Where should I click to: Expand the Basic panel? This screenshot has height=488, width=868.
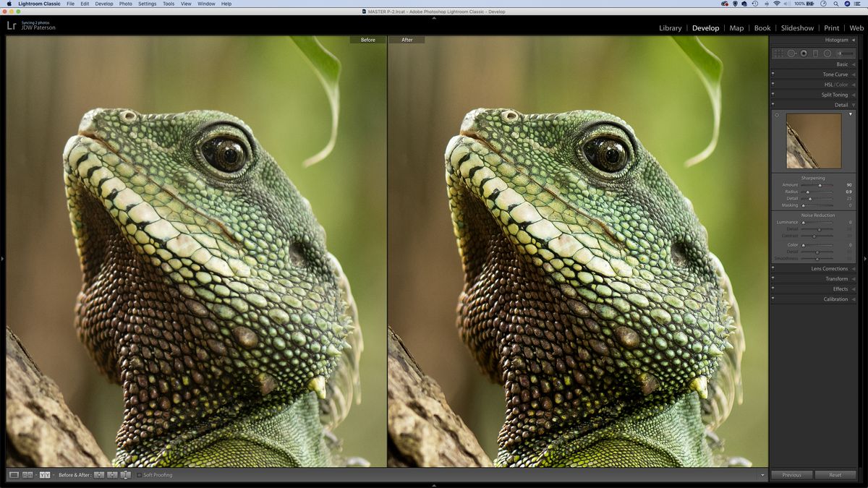[x=842, y=64]
